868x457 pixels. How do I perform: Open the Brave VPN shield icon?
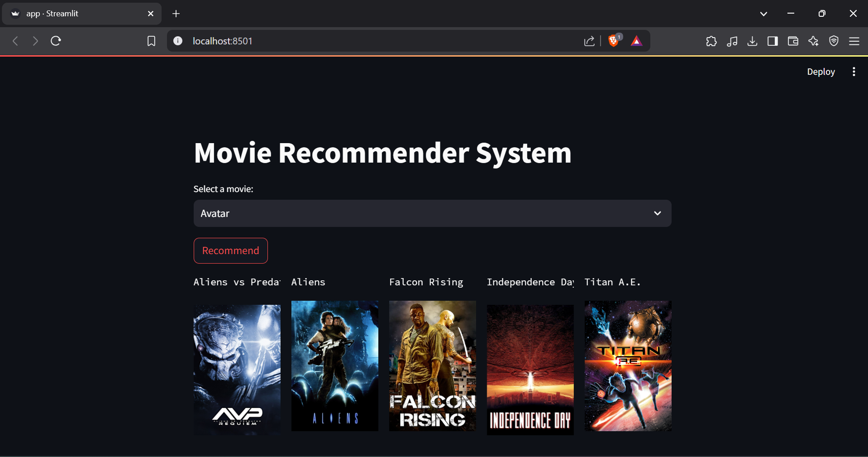click(x=834, y=41)
